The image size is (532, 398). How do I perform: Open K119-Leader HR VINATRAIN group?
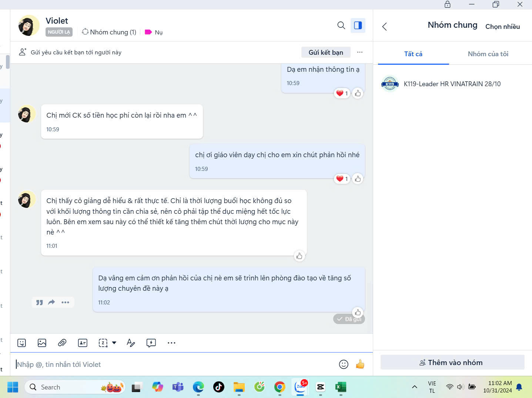point(452,84)
